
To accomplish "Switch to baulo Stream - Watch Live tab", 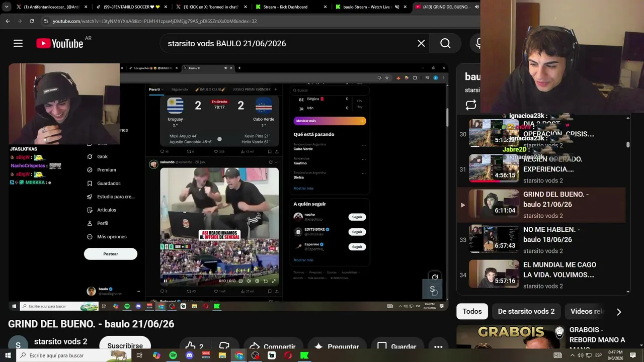I will pyautogui.click(x=371, y=7).
